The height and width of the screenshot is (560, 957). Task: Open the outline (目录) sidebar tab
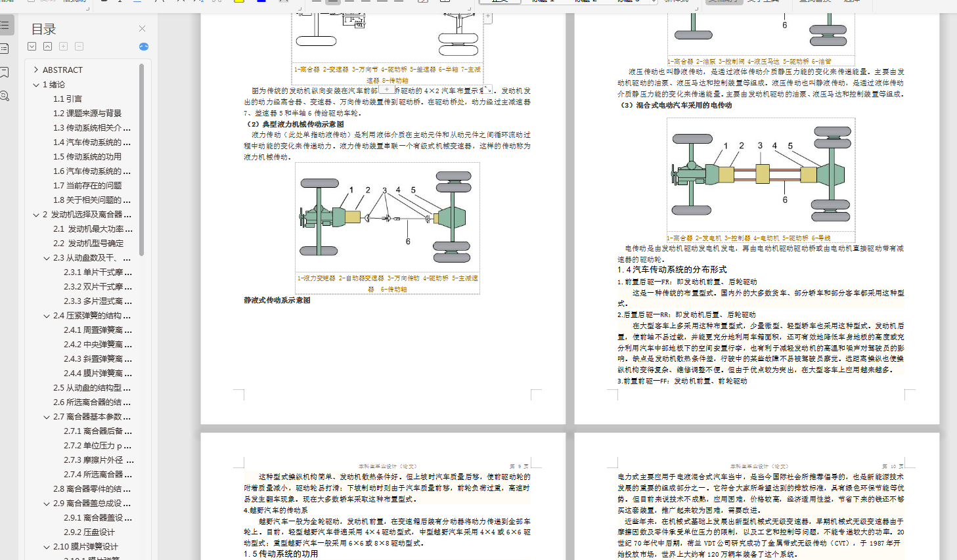5,26
